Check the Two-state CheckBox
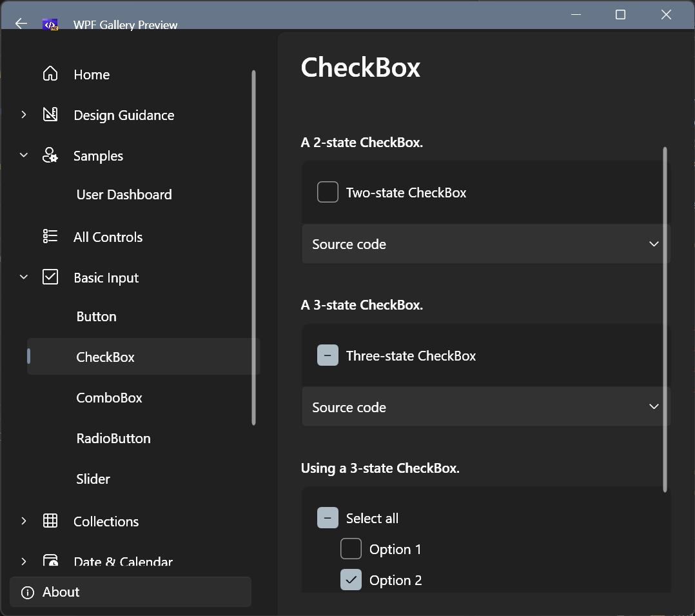Image resolution: width=695 pixels, height=616 pixels. (x=328, y=192)
